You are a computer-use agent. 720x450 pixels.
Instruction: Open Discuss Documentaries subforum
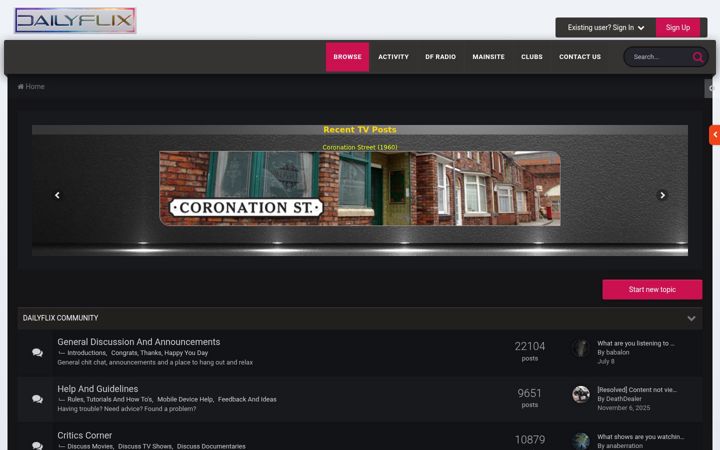[211, 446]
